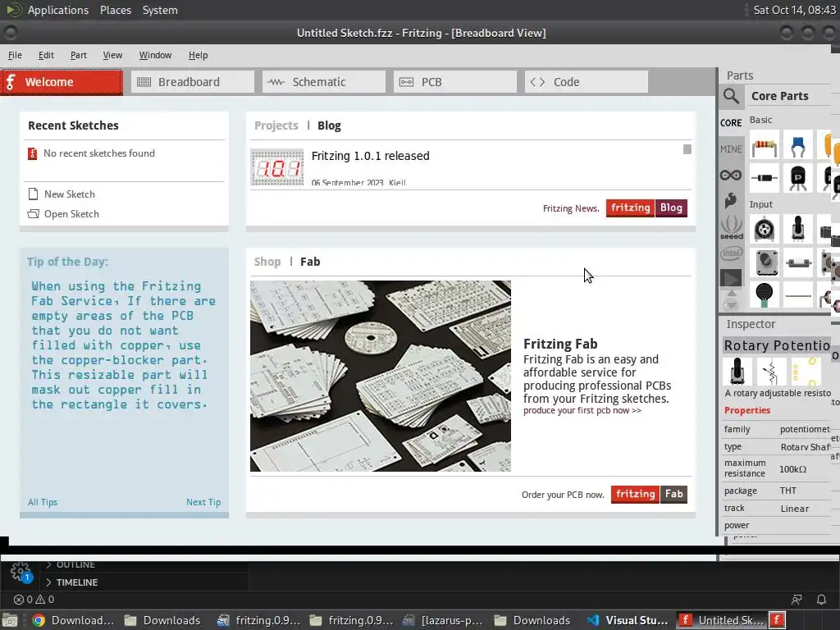Show Inspector schematic symbol thumbnail
840x630 pixels.
(771, 371)
